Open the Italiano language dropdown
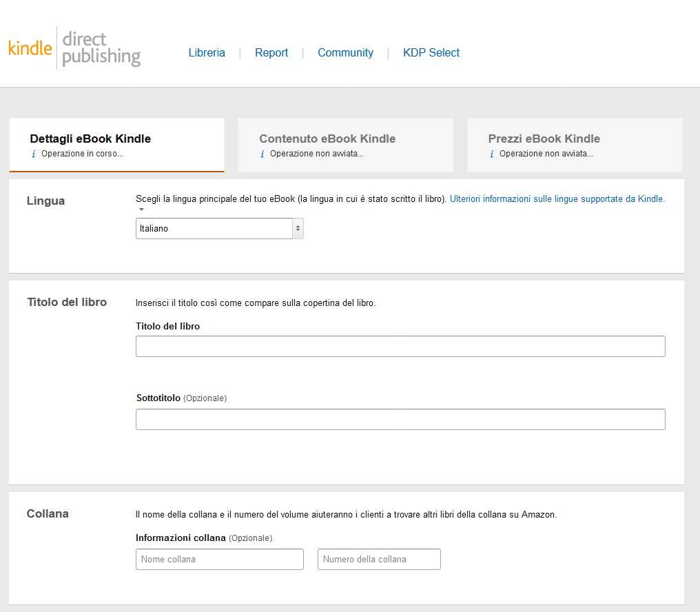Viewport: 700px width, 612px height. (214, 229)
